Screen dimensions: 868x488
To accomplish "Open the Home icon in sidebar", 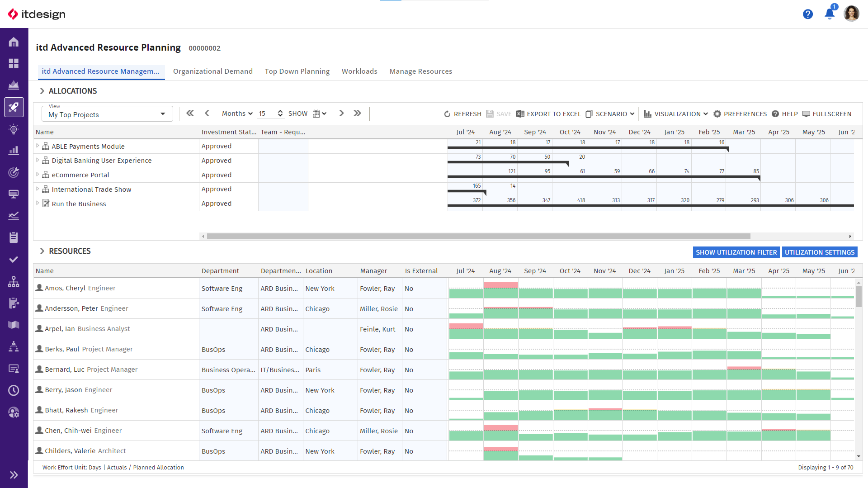I will (14, 42).
